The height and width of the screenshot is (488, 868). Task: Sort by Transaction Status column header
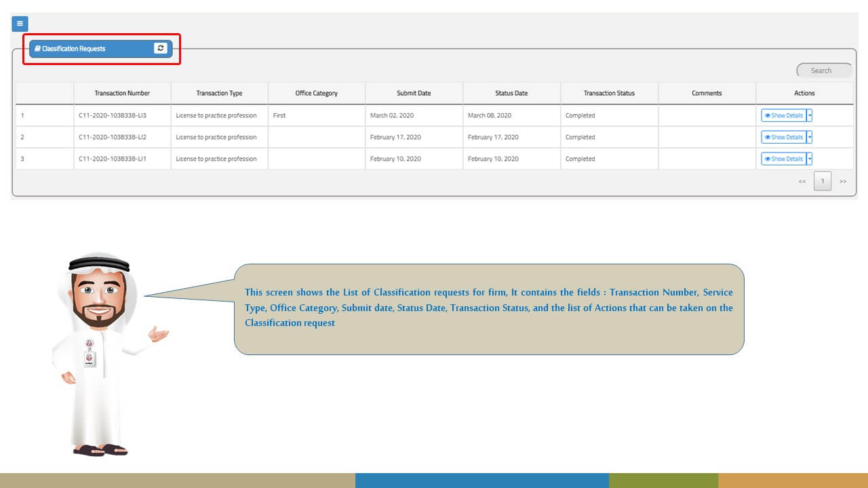pyautogui.click(x=609, y=94)
